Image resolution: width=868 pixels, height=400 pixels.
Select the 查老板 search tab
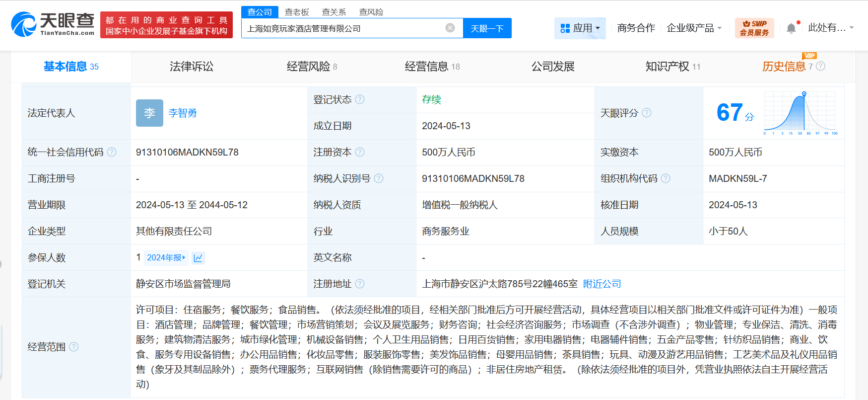(297, 12)
